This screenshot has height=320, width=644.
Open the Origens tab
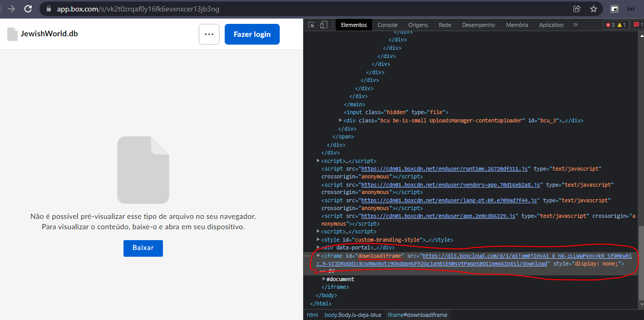(418, 25)
